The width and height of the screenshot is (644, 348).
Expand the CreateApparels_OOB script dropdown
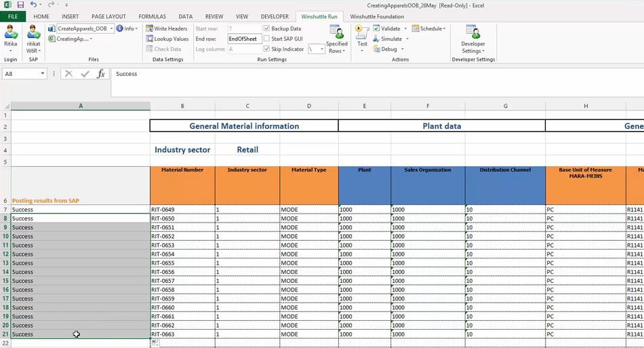pos(111,28)
